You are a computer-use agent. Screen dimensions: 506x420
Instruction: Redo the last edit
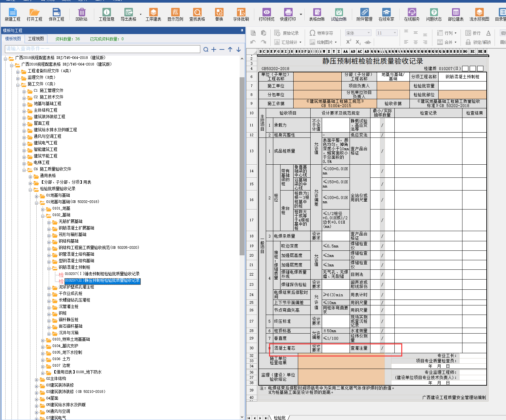pos(263,42)
